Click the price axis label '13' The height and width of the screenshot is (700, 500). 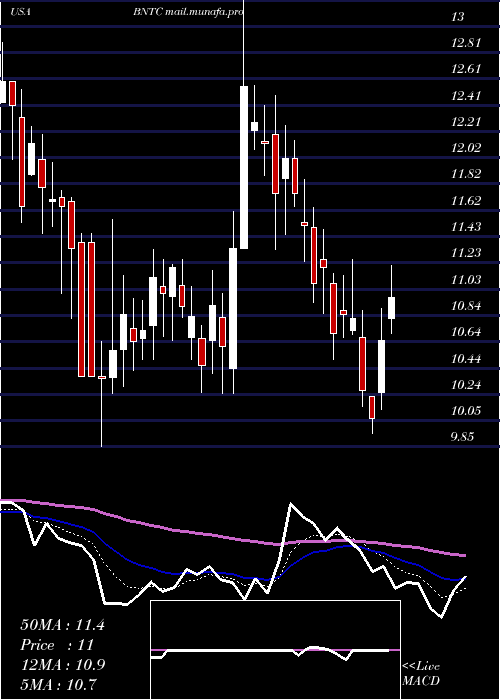(458, 17)
